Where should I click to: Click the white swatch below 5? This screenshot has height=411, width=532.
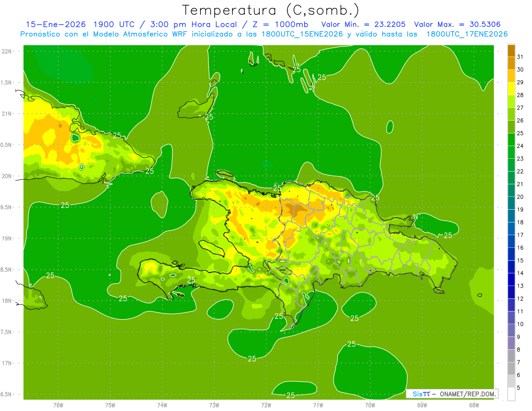pos(511,394)
